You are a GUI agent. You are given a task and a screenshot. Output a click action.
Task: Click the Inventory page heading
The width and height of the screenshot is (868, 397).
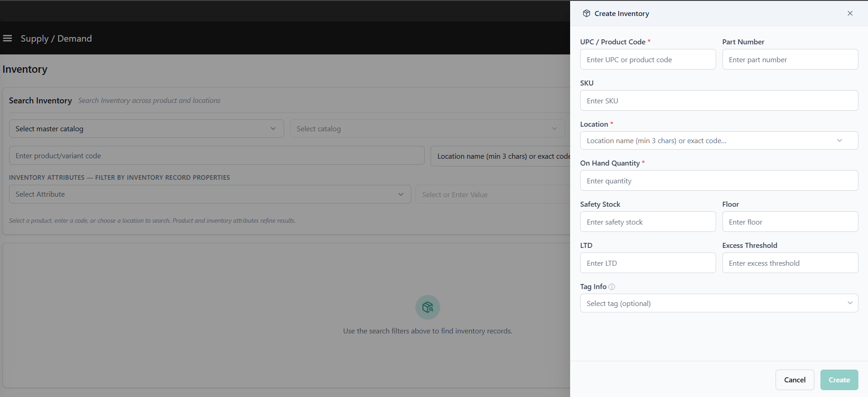(25, 69)
